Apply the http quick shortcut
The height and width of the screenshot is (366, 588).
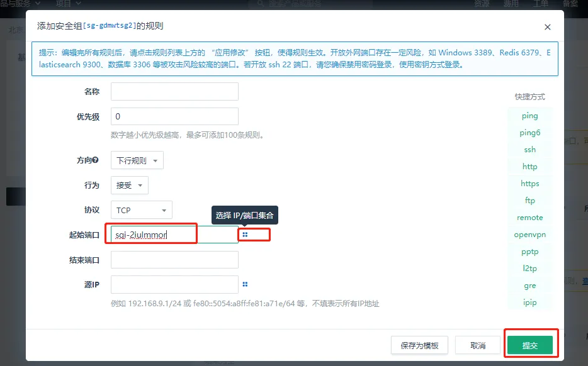point(529,166)
